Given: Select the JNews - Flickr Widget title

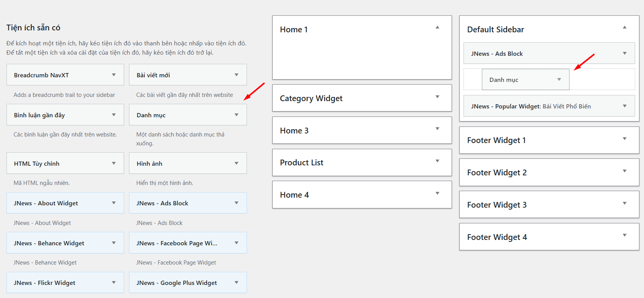Looking at the screenshot, I should [45, 283].
